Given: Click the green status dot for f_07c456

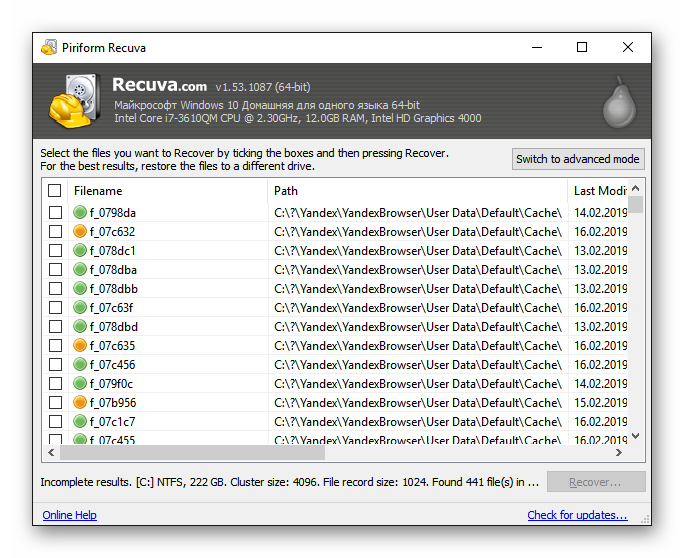Looking at the screenshot, I should tap(80, 364).
